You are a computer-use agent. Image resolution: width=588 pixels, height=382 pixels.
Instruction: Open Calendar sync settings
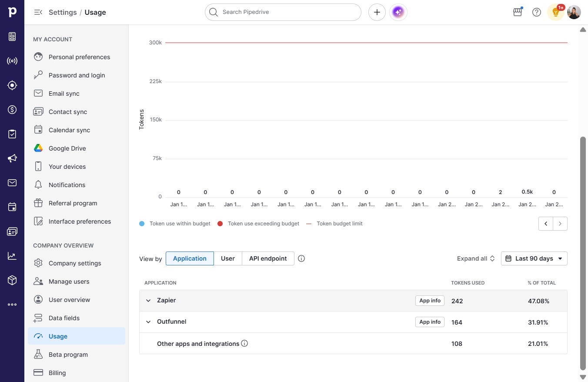click(x=77, y=130)
